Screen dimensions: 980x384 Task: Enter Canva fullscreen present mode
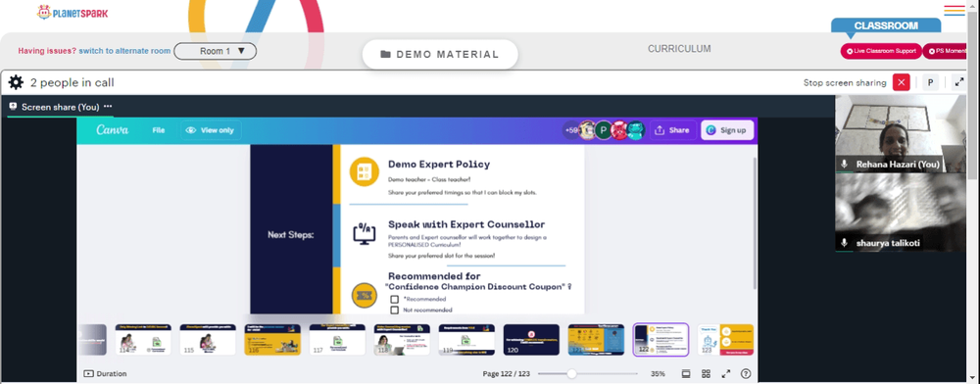pos(725,374)
